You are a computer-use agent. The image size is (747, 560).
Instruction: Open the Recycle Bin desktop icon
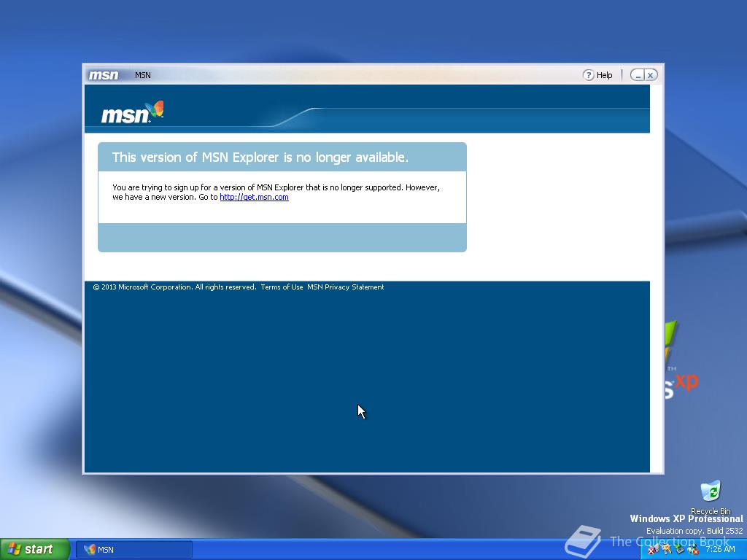[711, 497]
